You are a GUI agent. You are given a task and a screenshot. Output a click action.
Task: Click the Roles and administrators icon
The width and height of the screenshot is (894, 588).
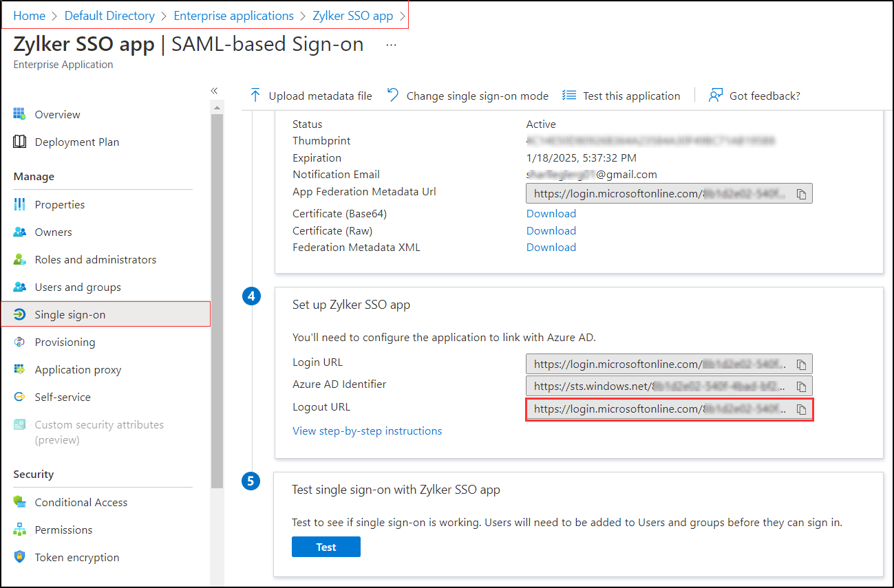pyautogui.click(x=20, y=259)
